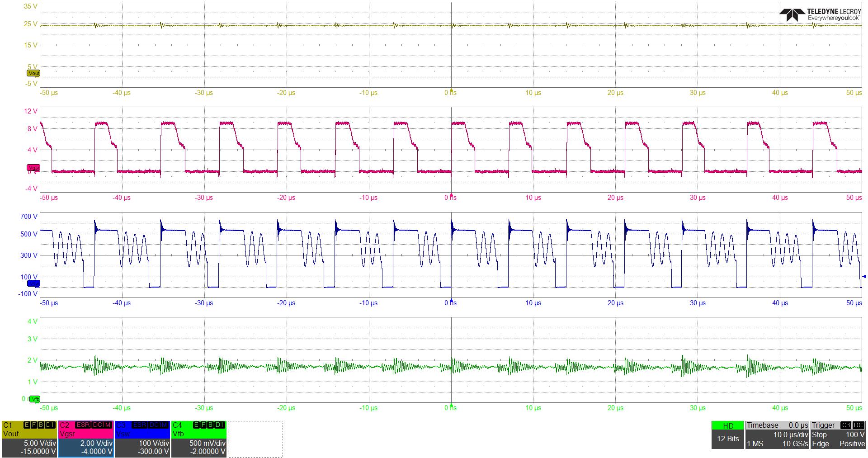Click the ESR badge on the C2 Vgsr descriptor
Screen dimensions: 868x458
(82, 425)
